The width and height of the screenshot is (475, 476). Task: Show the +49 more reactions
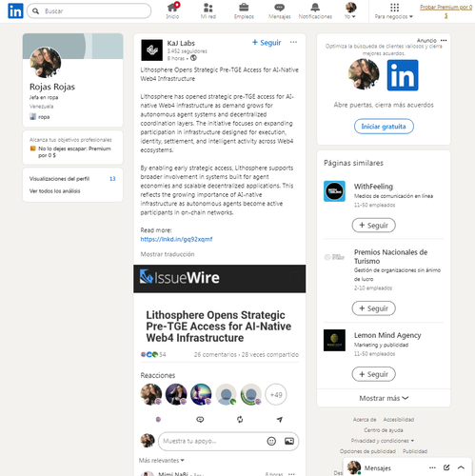(x=276, y=395)
